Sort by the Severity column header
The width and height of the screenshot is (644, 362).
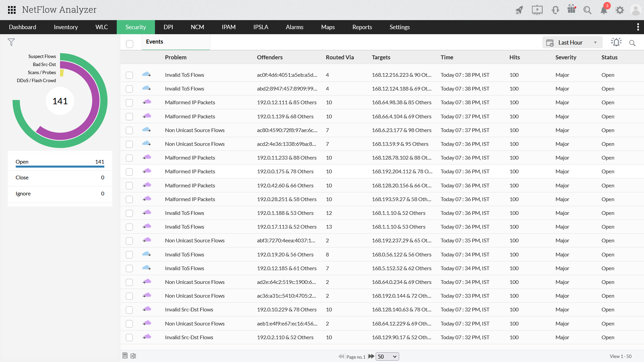566,57
